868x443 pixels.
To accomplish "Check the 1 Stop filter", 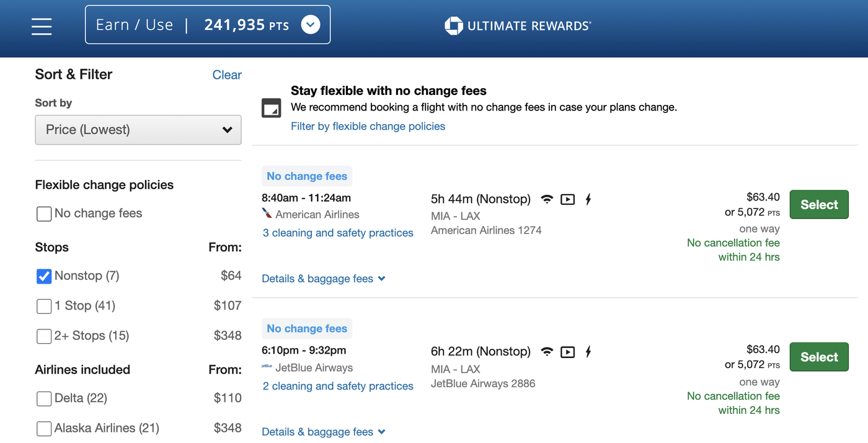I will pyautogui.click(x=43, y=306).
